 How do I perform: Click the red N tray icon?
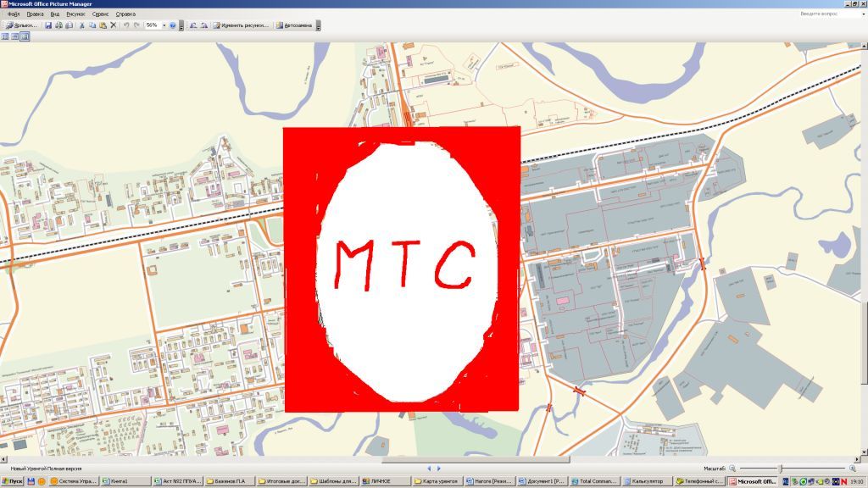point(843,481)
